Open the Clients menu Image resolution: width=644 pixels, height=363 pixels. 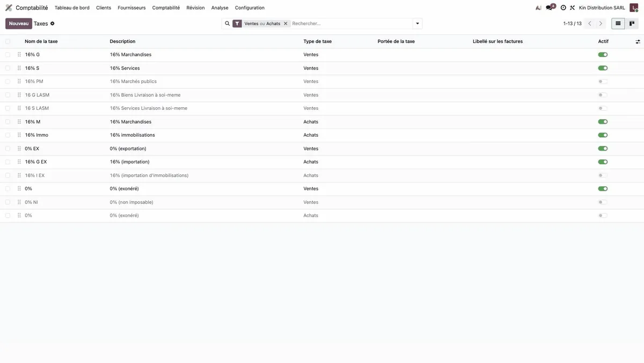[x=104, y=8]
